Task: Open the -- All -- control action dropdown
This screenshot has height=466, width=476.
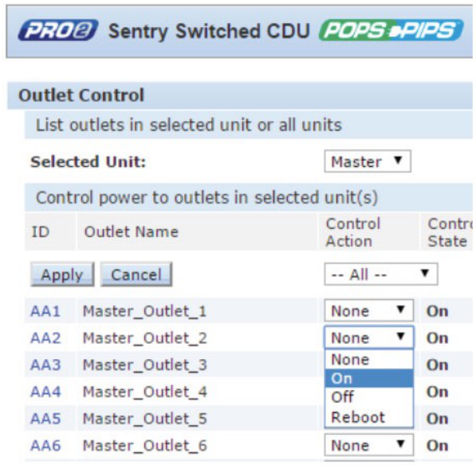Action: click(380, 274)
